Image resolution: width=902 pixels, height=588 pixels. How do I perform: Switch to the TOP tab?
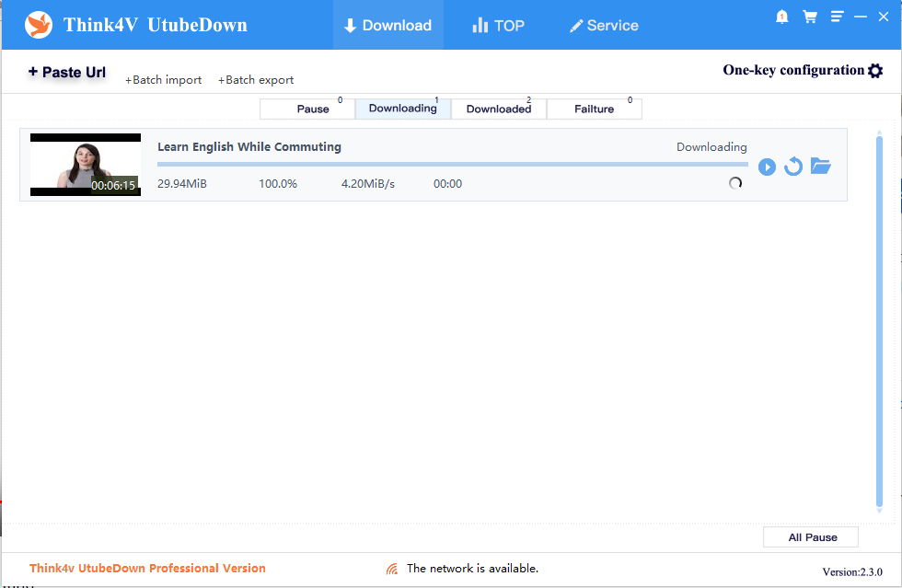click(x=498, y=26)
